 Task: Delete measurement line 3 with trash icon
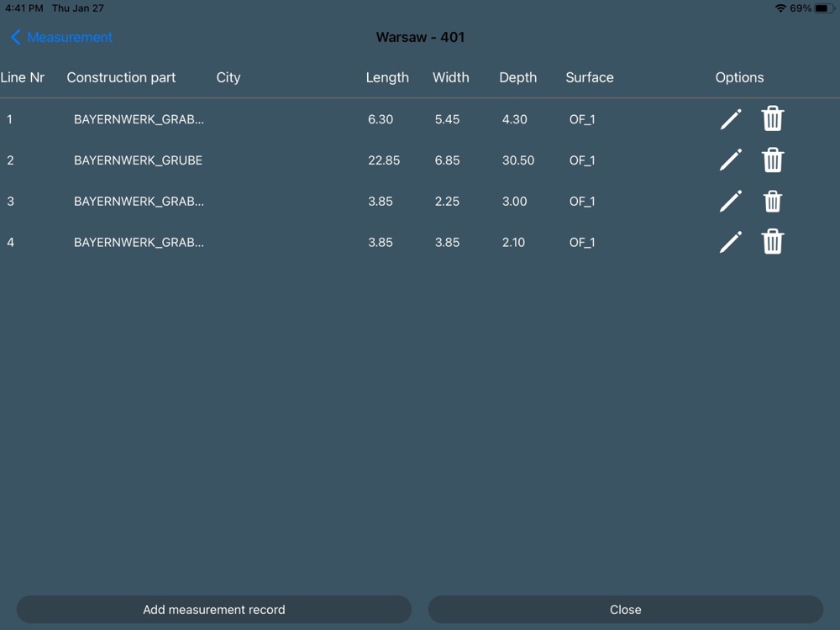pos(773,202)
